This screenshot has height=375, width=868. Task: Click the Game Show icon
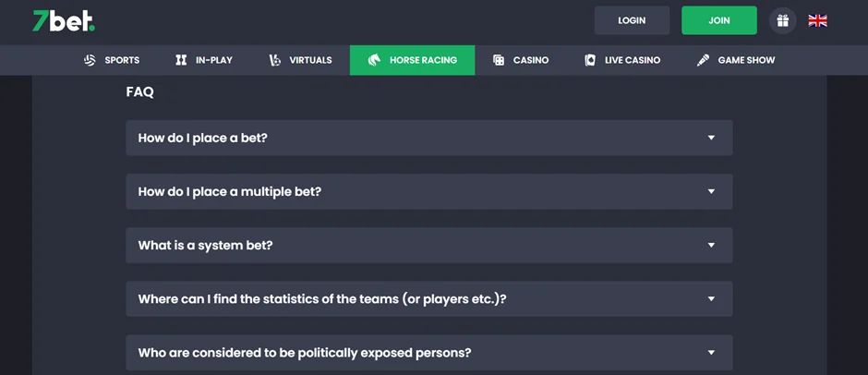tap(704, 60)
